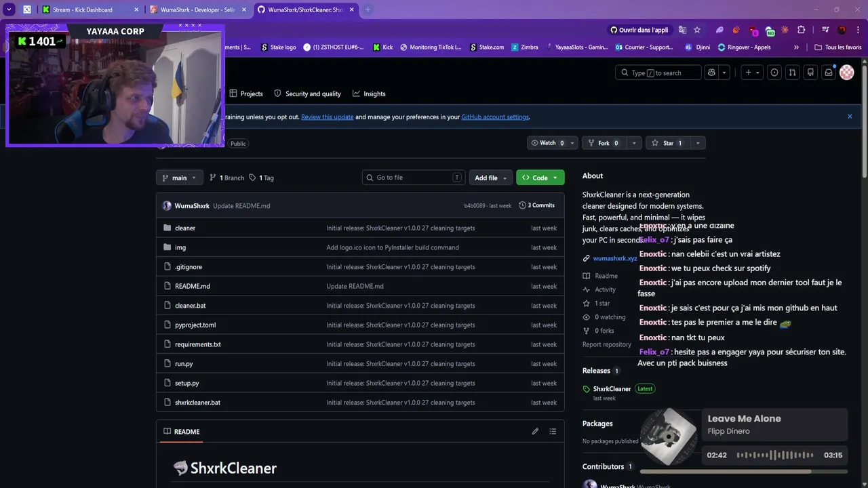
Task: Open Tous les favoris bookmarks folder
Action: 838,47
